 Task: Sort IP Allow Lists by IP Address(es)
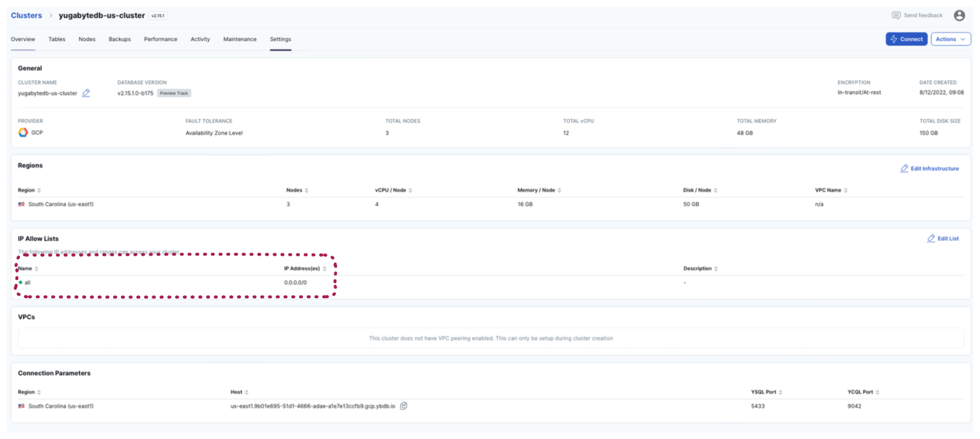pos(325,269)
